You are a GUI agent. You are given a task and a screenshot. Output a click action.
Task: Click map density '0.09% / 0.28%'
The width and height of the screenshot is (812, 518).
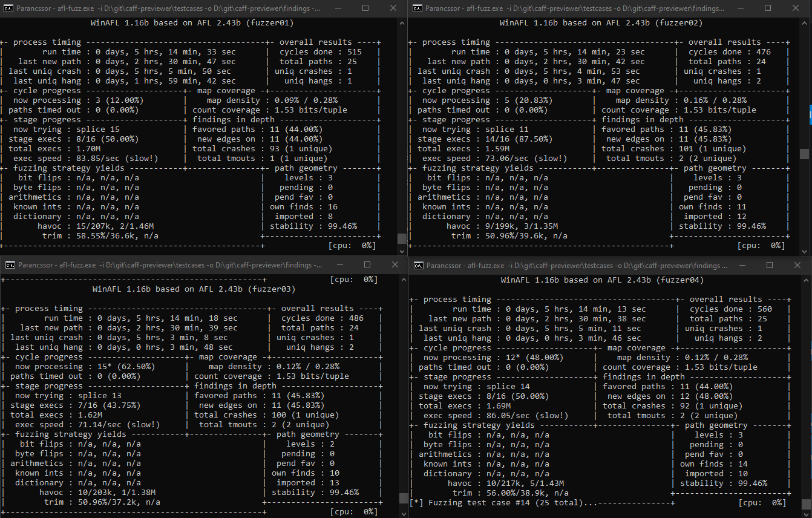click(306, 100)
